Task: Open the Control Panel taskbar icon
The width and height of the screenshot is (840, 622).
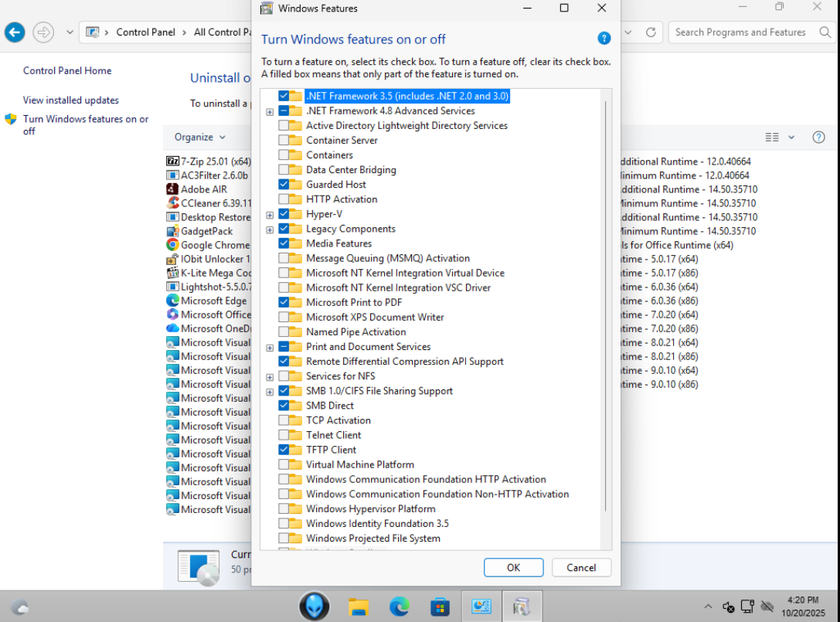Action: click(x=481, y=607)
